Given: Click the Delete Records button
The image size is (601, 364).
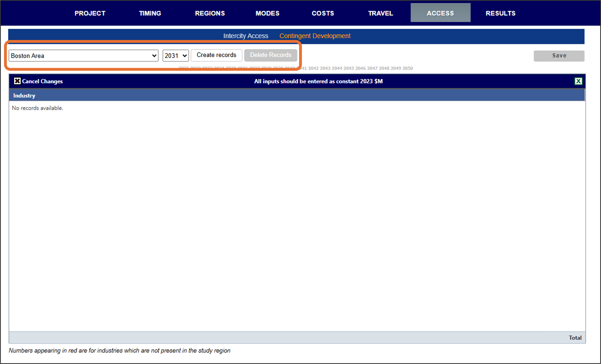Looking at the screenshot, I should pos(271,55).
